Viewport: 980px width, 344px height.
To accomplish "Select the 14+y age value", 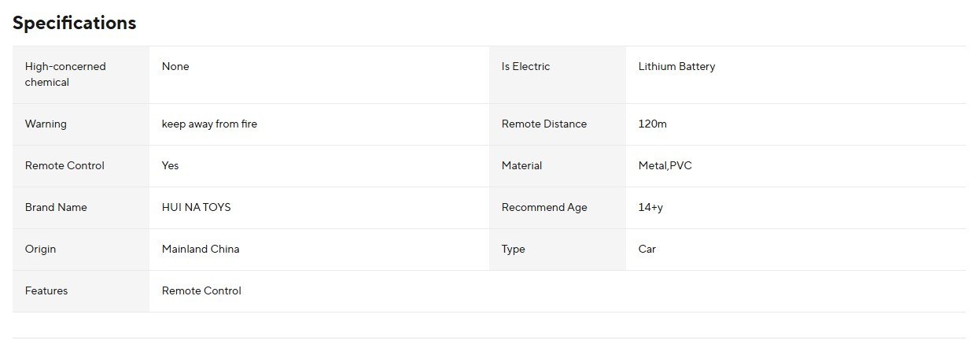I will (x=650, y=208).
